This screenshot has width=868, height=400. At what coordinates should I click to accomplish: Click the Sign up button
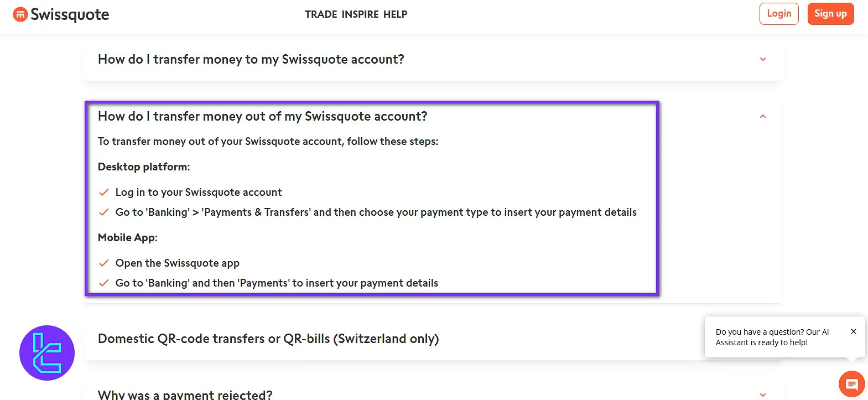830,13
